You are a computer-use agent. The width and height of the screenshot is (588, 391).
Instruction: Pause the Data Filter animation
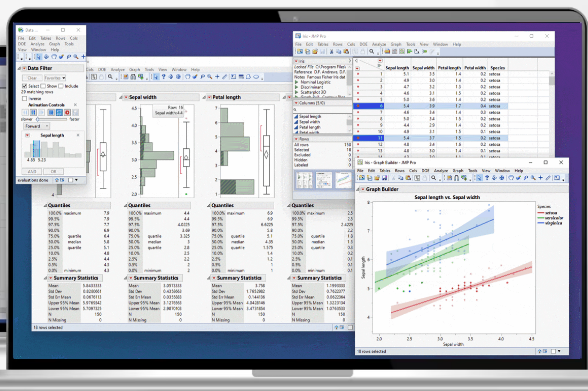tap(33, 112)
